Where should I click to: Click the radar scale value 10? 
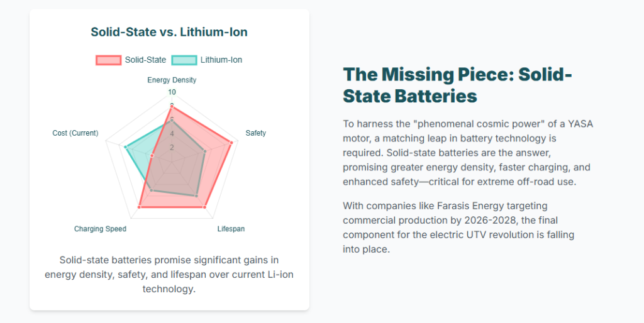pos(172,92)
